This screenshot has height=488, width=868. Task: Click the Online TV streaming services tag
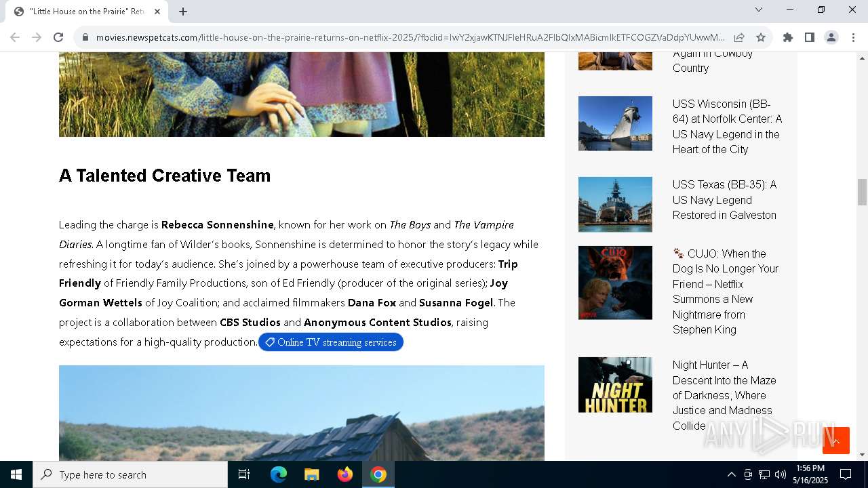pyautogui.click(x=331, y=342)
